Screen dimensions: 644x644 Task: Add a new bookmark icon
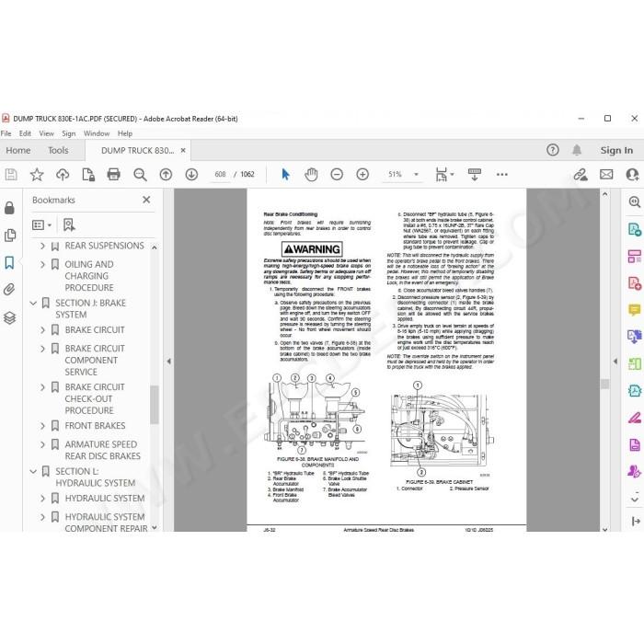69,224
